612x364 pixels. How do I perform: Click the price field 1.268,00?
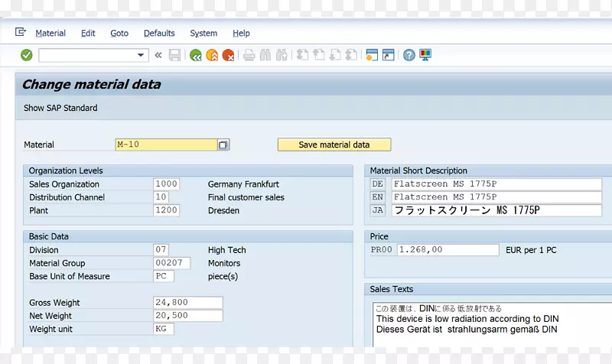(448, 250)
